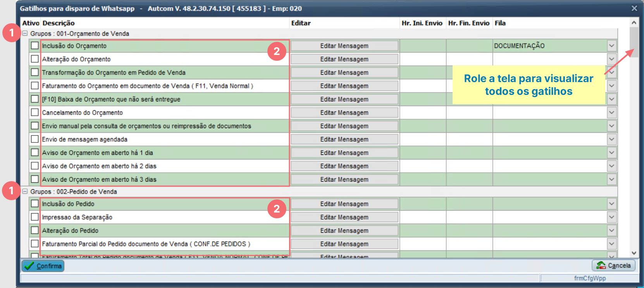Screen dimensions: 644x288
Task: Tick the Cancelamento do Orçamento checkbox
Action: point(35,113)
